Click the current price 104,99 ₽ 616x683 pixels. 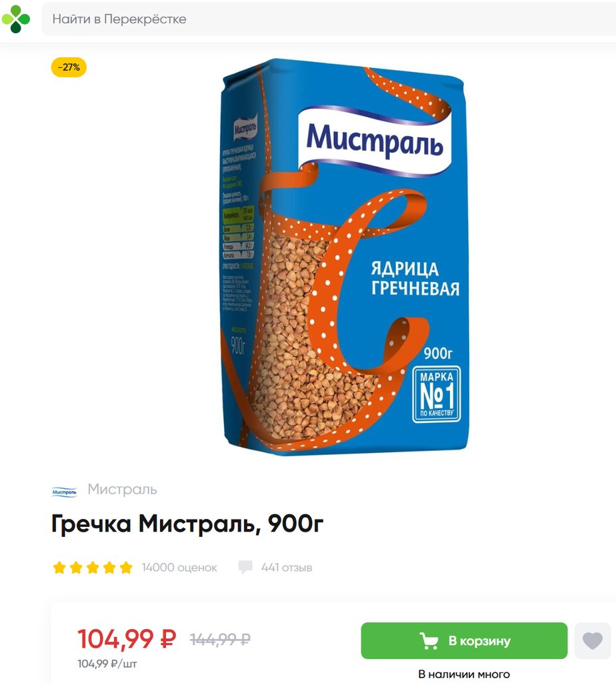tap(127, 639)
